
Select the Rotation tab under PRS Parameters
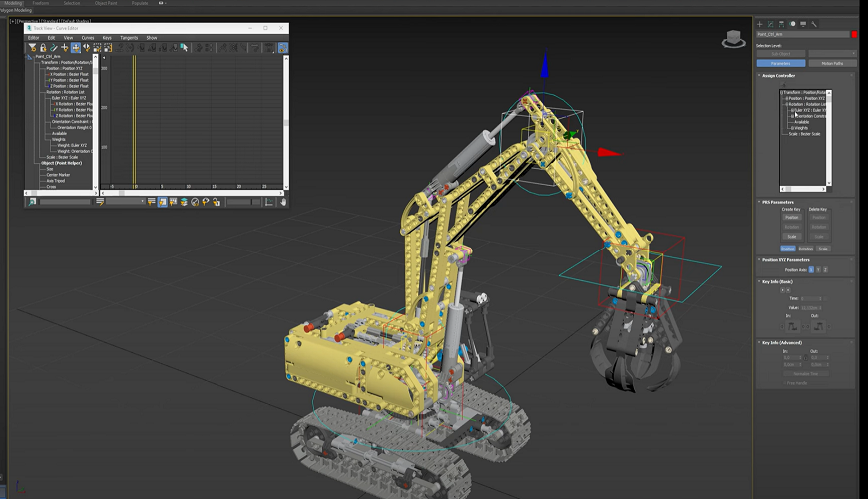coord(806,249)
